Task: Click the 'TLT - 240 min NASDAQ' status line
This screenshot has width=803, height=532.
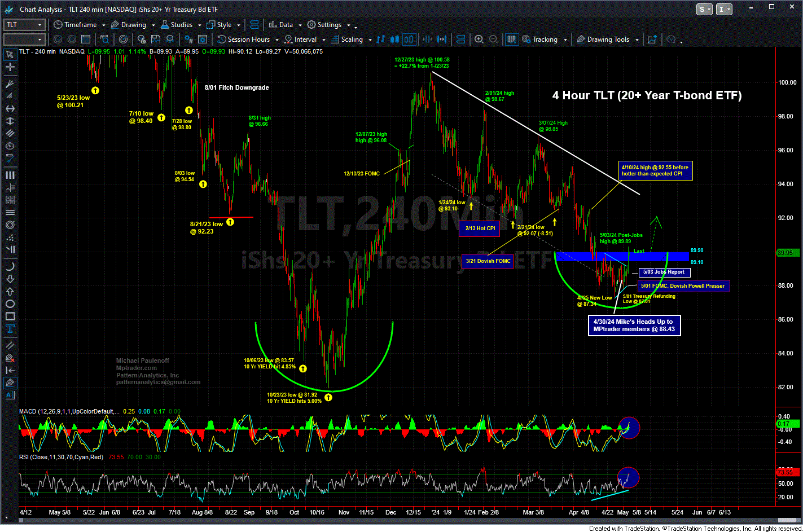Action: click(x=52, y=51)
